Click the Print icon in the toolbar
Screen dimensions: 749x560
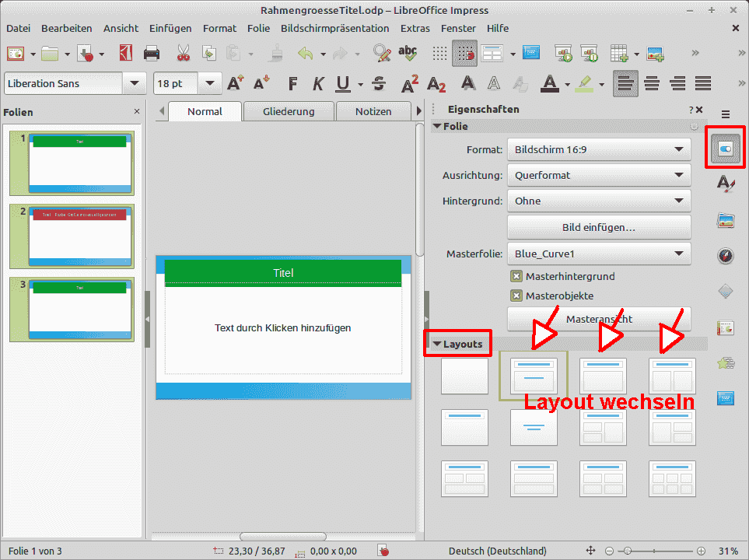(x=152, y=54)
